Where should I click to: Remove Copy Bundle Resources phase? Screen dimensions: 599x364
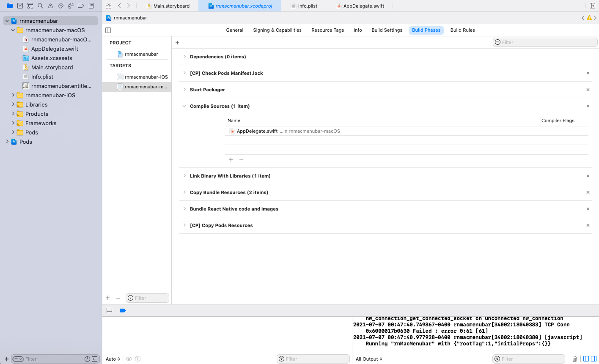click(588, 192)
